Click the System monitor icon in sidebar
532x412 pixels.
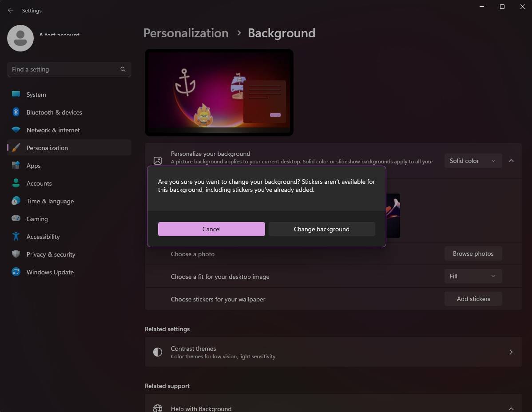click(16, 95)
